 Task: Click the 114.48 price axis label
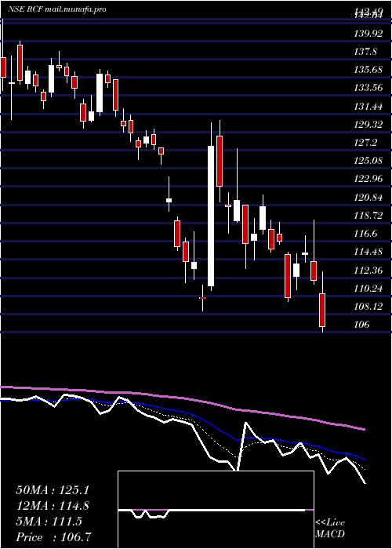coord(368,252)
